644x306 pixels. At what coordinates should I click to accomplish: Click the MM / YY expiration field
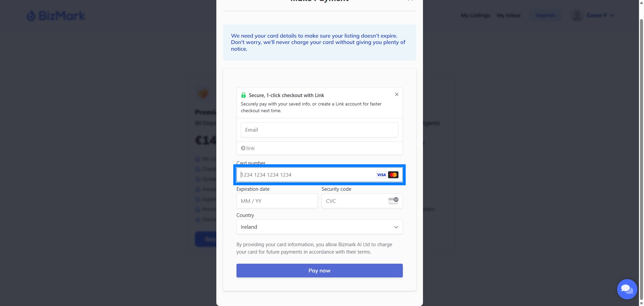(277, 201)
